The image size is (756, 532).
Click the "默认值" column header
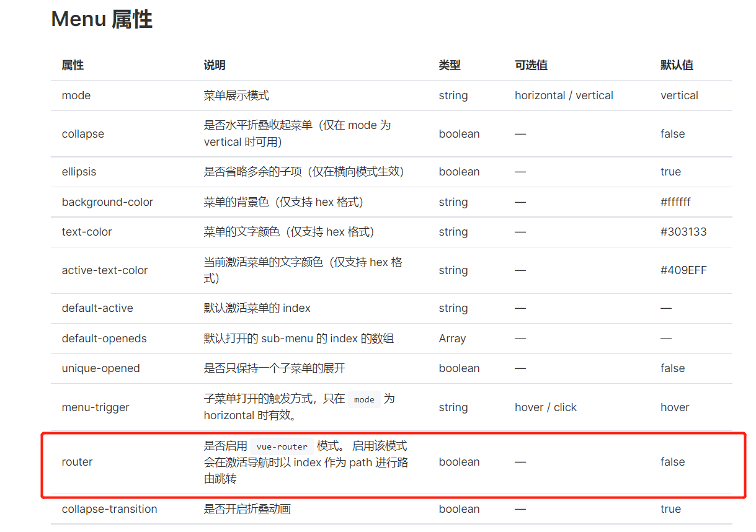[x=677, y=65]
